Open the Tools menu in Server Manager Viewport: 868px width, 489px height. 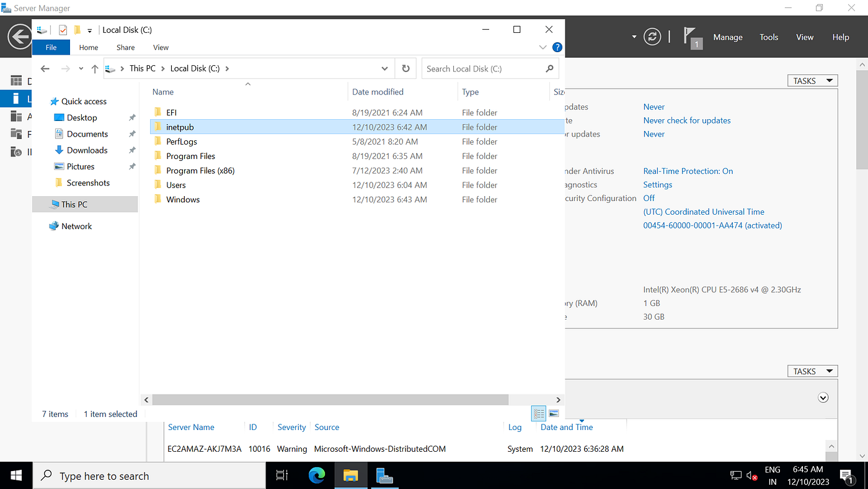click(769, 37)
